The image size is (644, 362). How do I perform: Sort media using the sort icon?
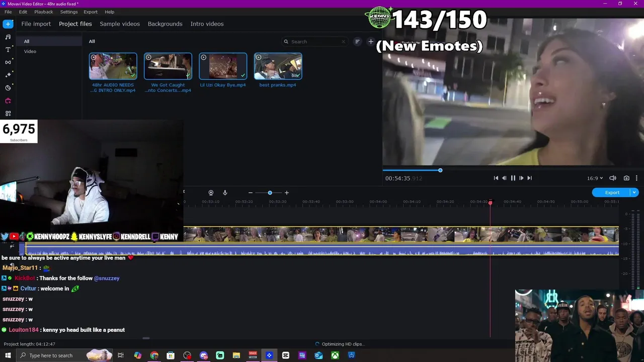(x=357, y=42)
